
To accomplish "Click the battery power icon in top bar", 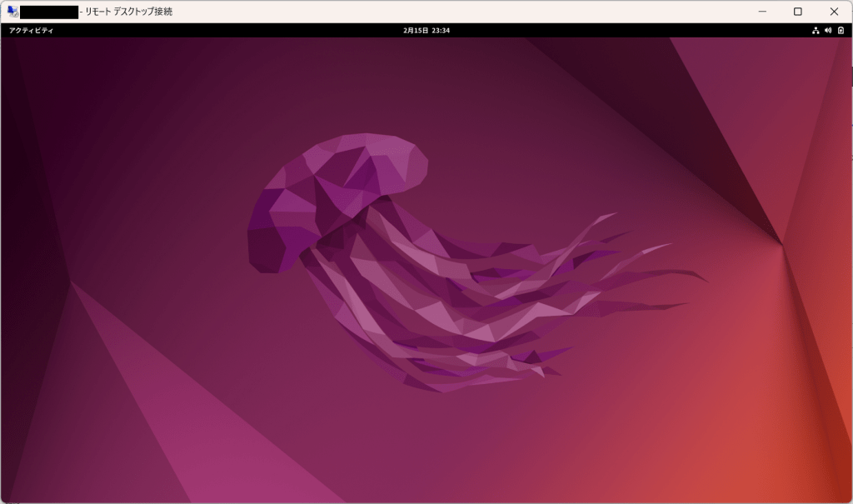I will [x=841, y=31].
